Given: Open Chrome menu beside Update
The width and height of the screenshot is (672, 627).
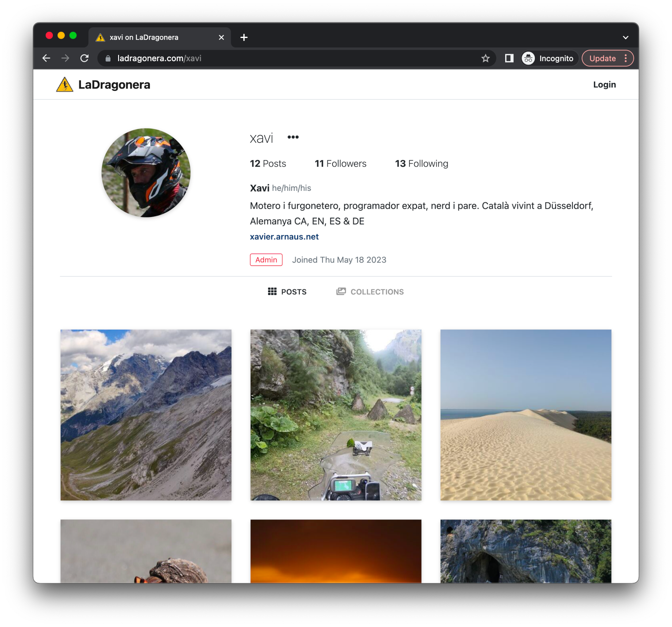Looking at the screenshot, I should click(626, 58).
